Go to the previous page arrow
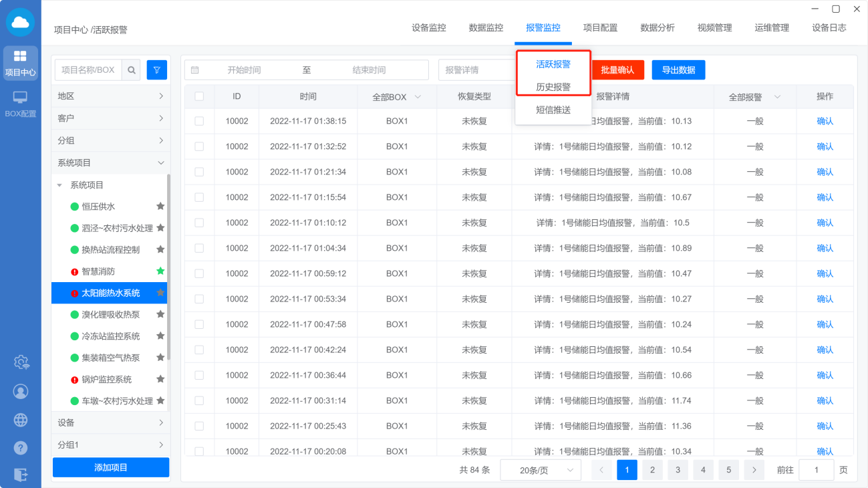 click(601, 470)
